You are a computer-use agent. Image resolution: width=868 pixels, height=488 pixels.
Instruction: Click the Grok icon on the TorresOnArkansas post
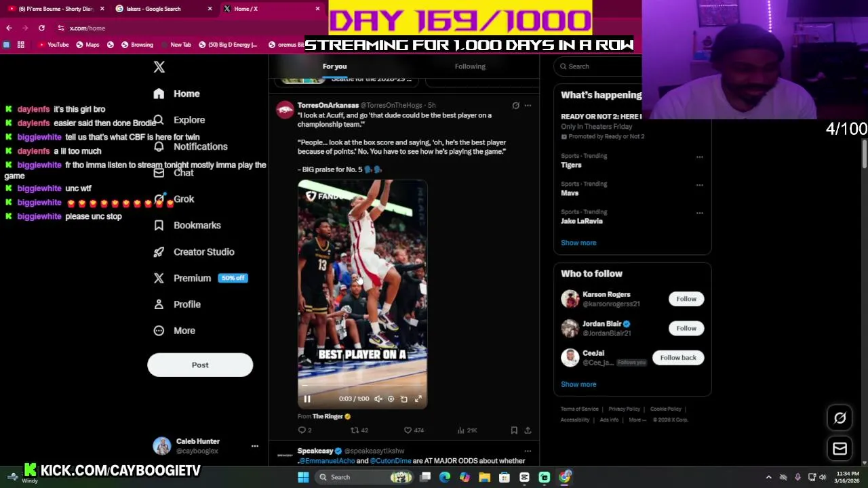tap(515, 106)
